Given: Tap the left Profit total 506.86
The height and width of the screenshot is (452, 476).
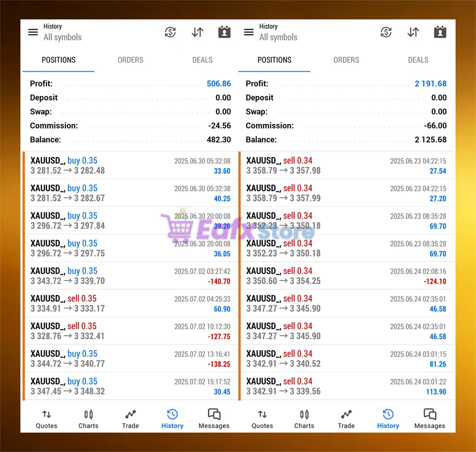Looking at the screenshot, I should coord(219,84).
